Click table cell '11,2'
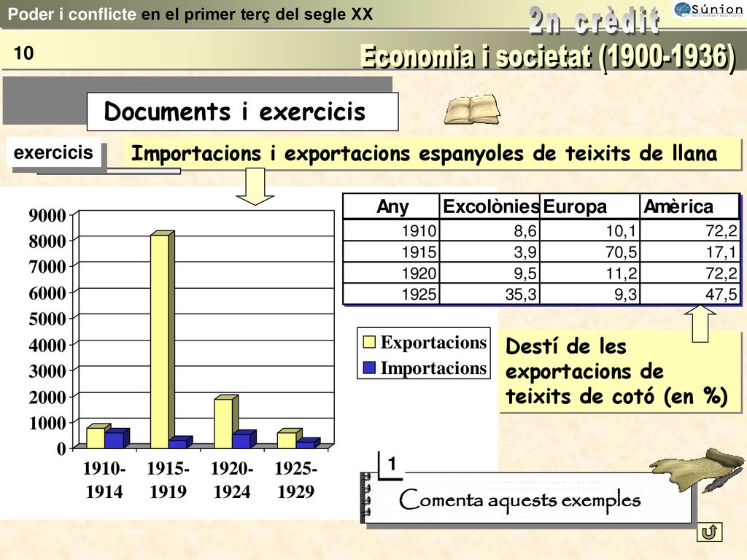This screenshot has height=560, width=747. pyautogui.click(x=589, y=273)
